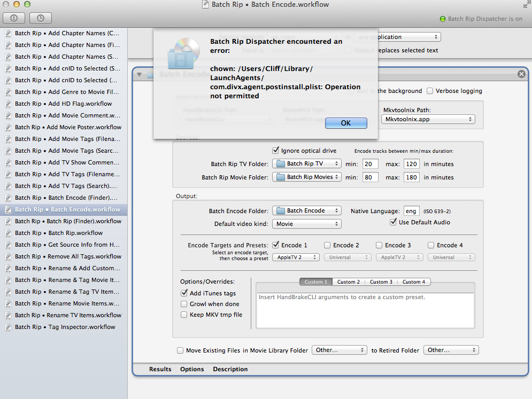The width and height of the screenshot is (532, 399).
Task: Switch to Custom 4 tab
Action: click(x=414, y=282)
